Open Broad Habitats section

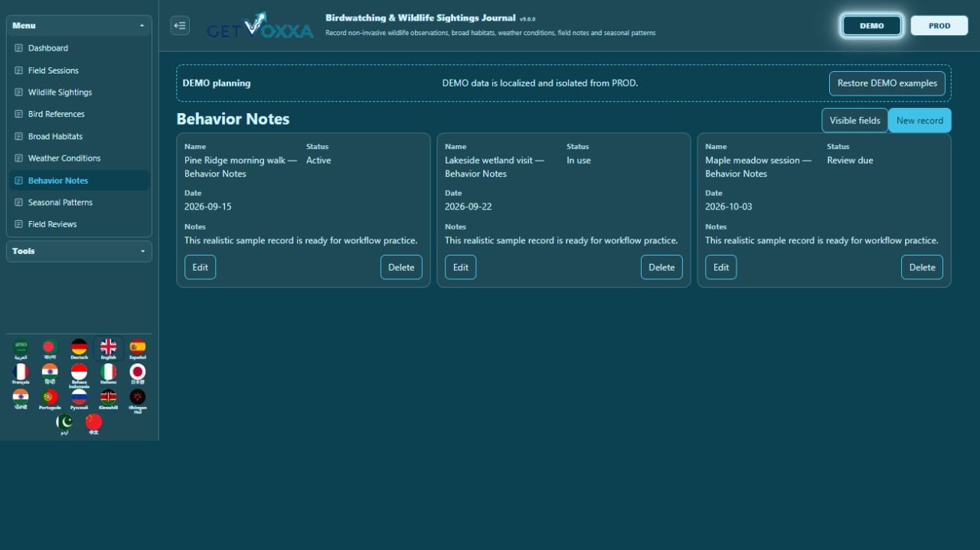80,136
